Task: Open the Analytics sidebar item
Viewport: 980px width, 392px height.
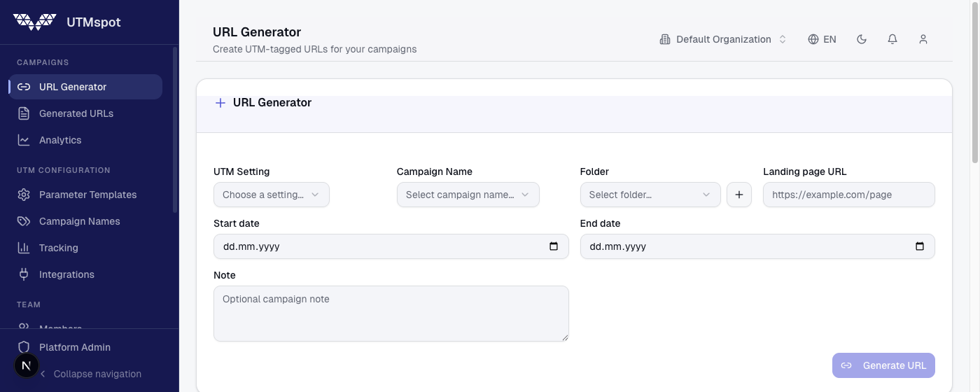Action: point(60,140)
